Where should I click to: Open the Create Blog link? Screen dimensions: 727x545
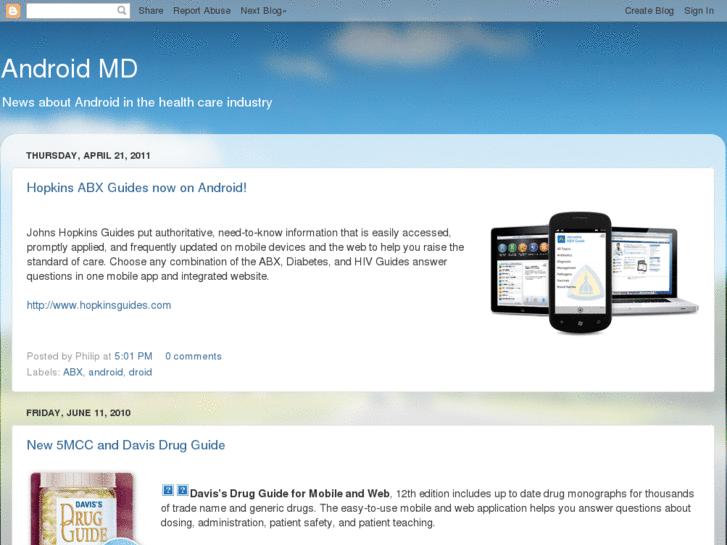(x=649, y=11)
